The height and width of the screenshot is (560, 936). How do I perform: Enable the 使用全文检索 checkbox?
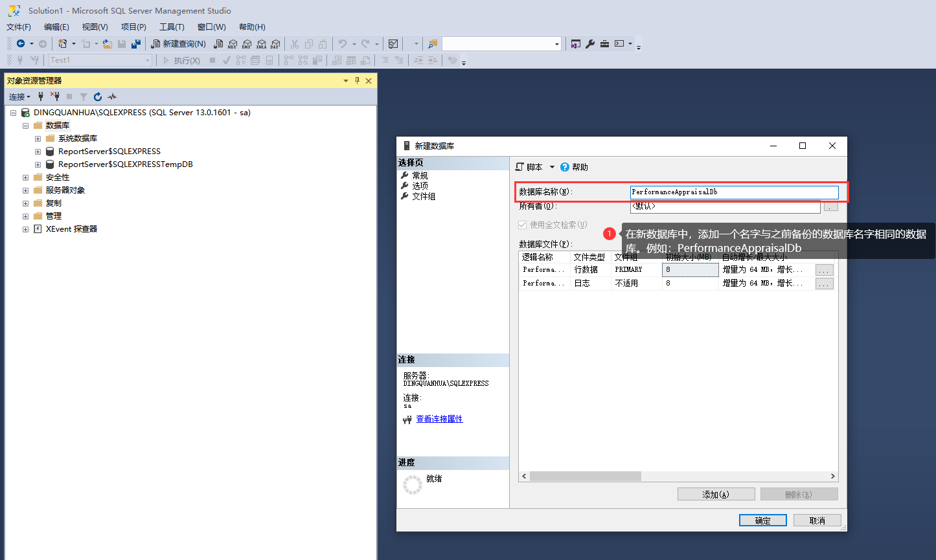(523, 225)
